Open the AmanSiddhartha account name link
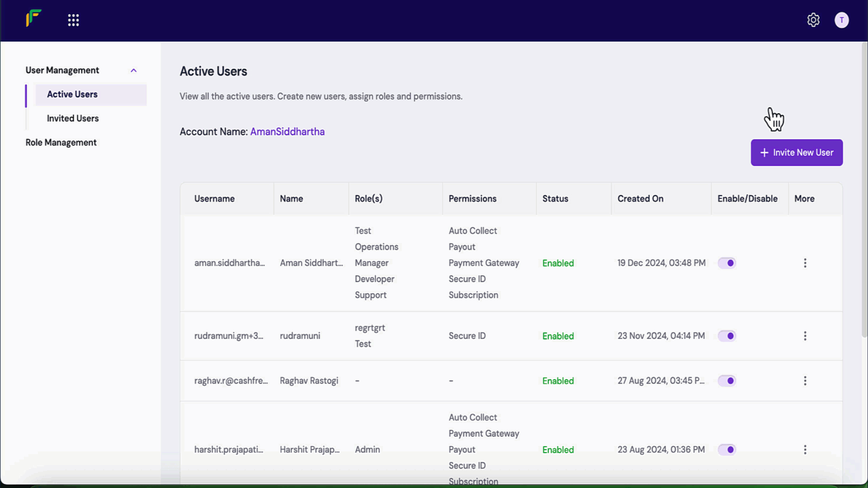 click(x=287, y=131)
